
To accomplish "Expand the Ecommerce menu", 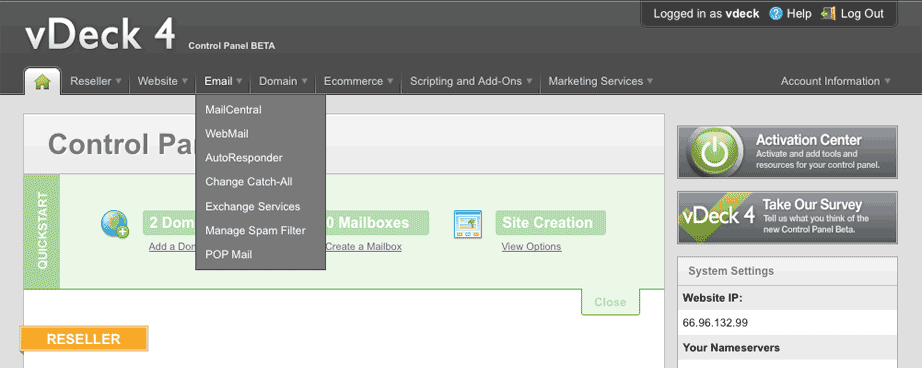I will click(358, 81).
